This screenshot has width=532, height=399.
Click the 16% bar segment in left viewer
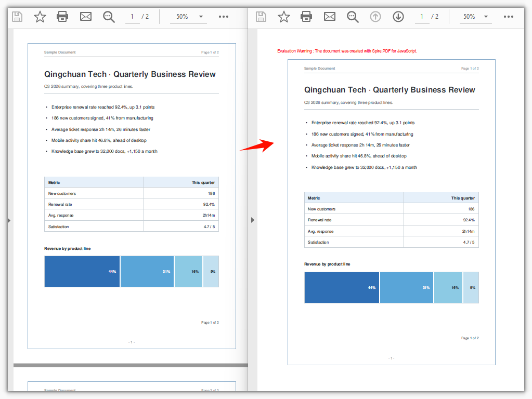[189, 272]
